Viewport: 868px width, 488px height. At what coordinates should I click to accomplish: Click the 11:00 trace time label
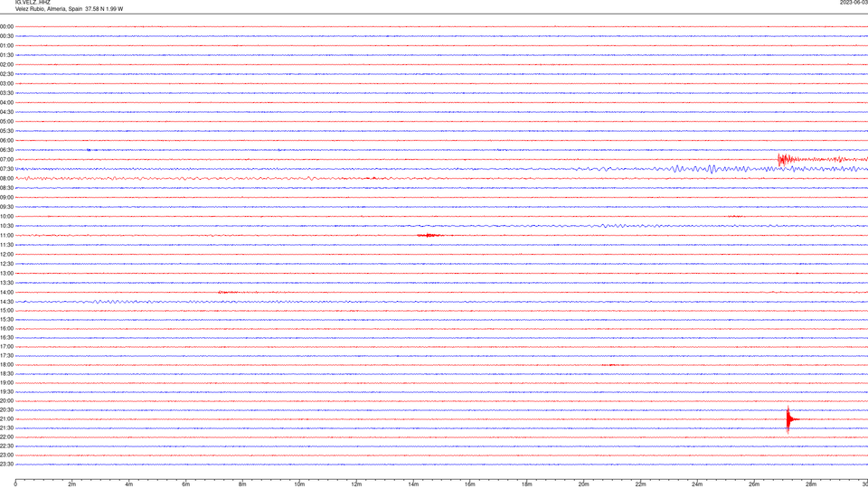(x=6, y=235)
